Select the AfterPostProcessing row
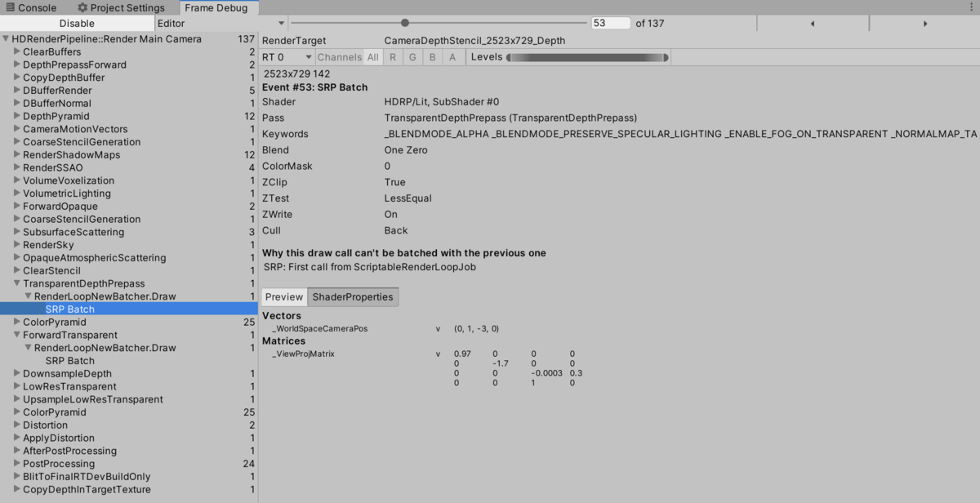The height and width of the screenshot is (503, 980). click(129, 451)
